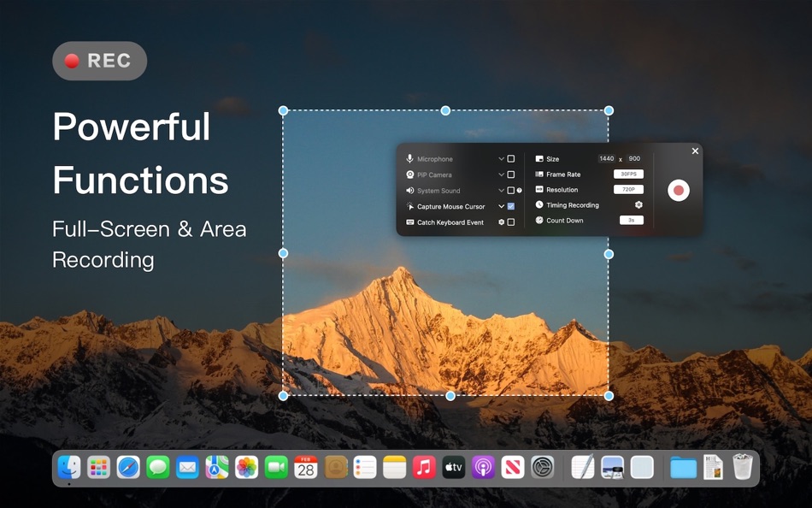Click the Frame Rate icon
This screenshot has height=508, width=812.
point(539,174)
